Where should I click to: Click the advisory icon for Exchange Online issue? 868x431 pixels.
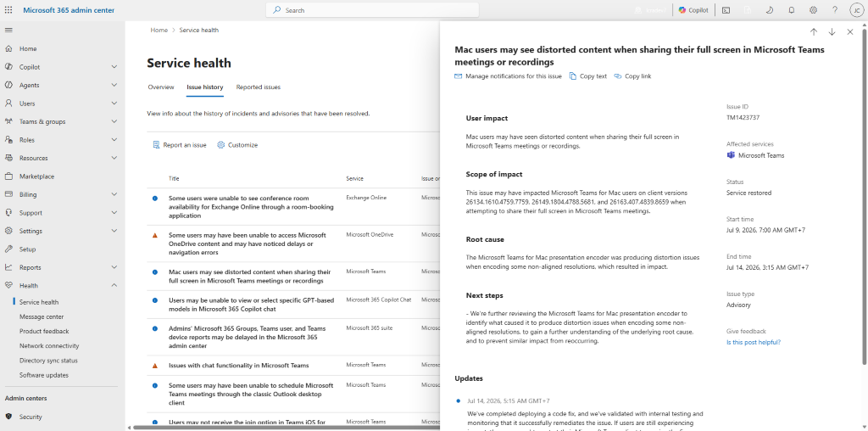pyautogui.click(x=155, y=199)
